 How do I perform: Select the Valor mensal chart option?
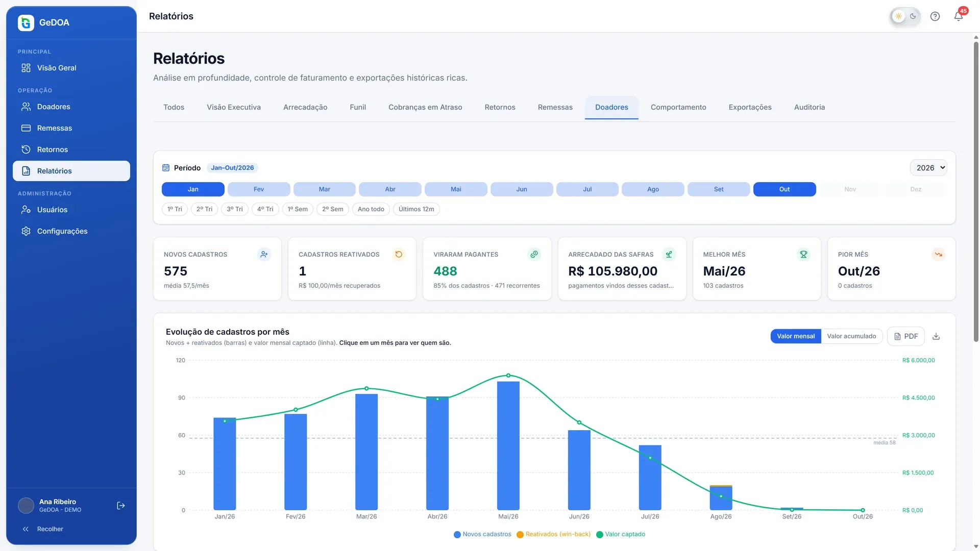(796, 336)
